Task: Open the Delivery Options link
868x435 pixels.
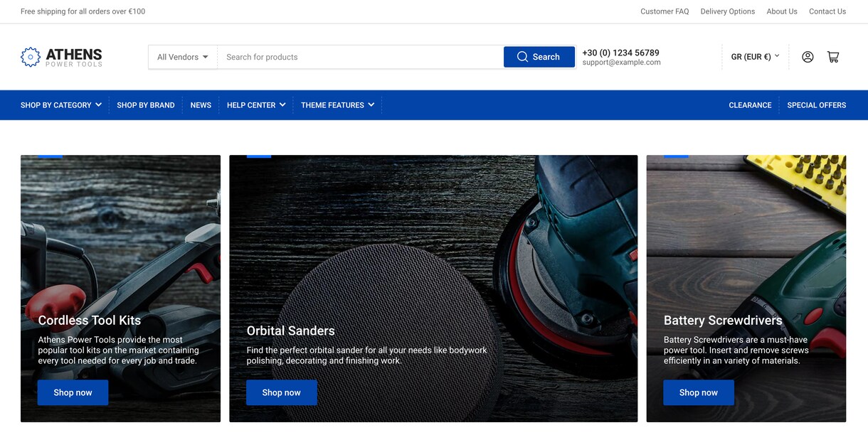Action: (x=728, y=11)
